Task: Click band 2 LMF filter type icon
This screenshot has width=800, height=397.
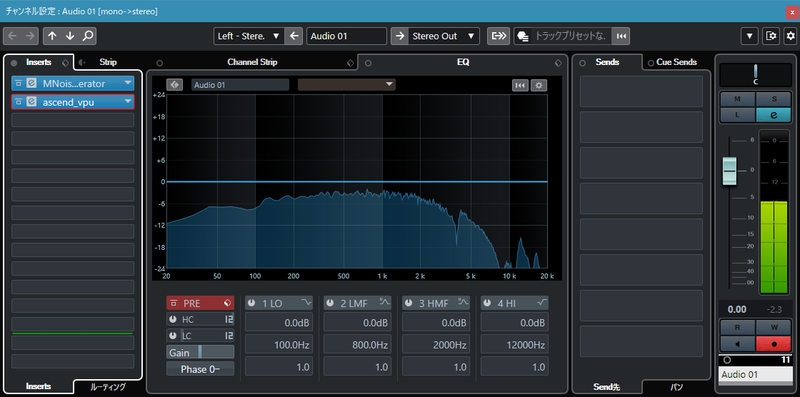Action: (385, 303)
